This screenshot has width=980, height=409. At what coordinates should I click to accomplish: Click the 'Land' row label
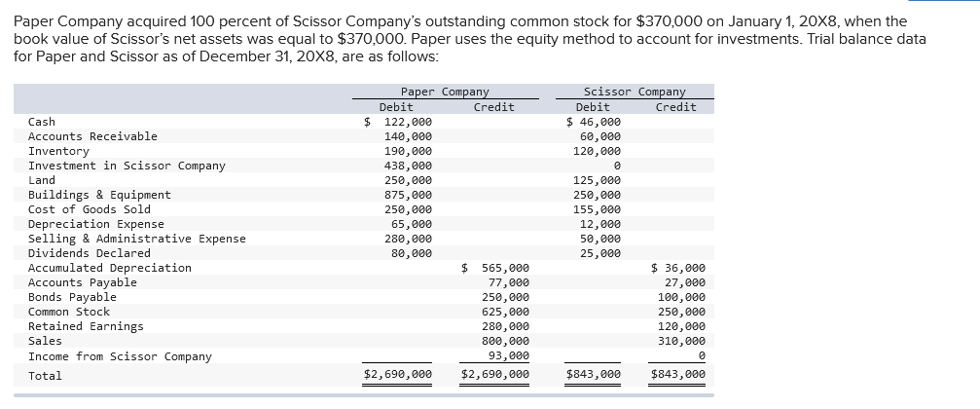pos(41,180)
